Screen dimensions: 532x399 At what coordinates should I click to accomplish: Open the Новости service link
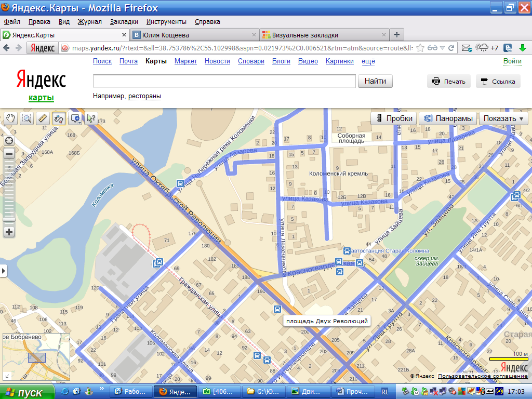point(217,61)
